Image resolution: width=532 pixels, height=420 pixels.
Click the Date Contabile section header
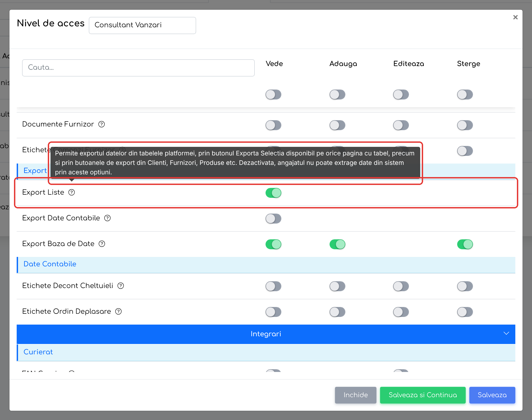pos(266,265)
